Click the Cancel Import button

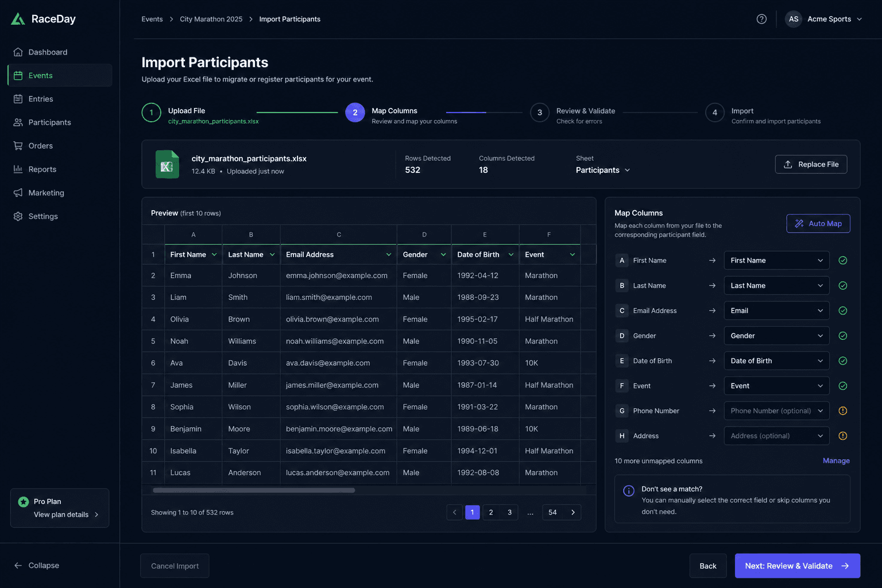pos(175,566)
